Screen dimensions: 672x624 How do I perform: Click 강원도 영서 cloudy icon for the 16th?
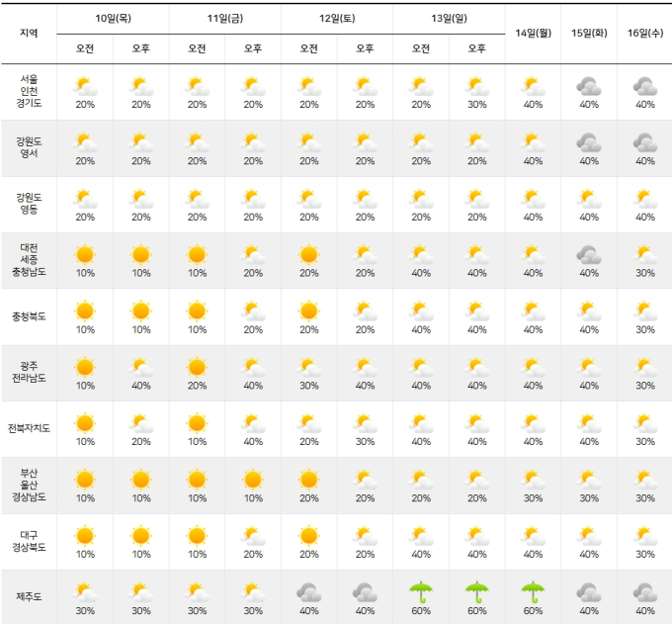[645, 142]
